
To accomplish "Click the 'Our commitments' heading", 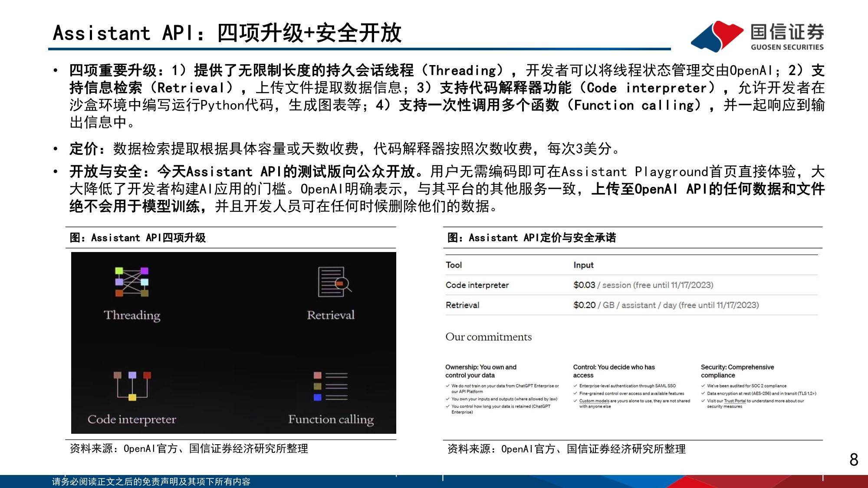I will [x=488, y=337].
